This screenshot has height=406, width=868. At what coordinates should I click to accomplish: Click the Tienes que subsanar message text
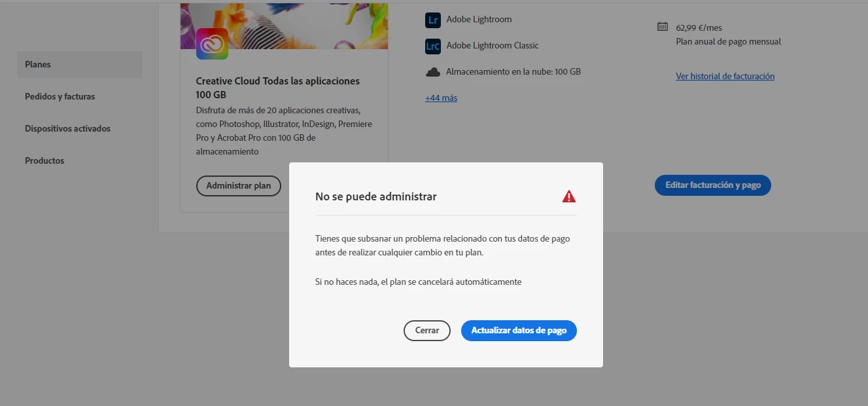click(x=443, y=246)
